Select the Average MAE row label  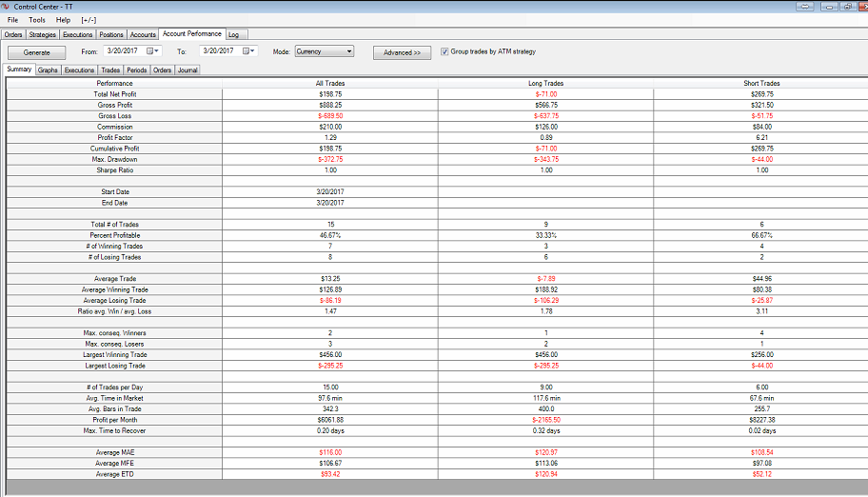tap(114, 452)
